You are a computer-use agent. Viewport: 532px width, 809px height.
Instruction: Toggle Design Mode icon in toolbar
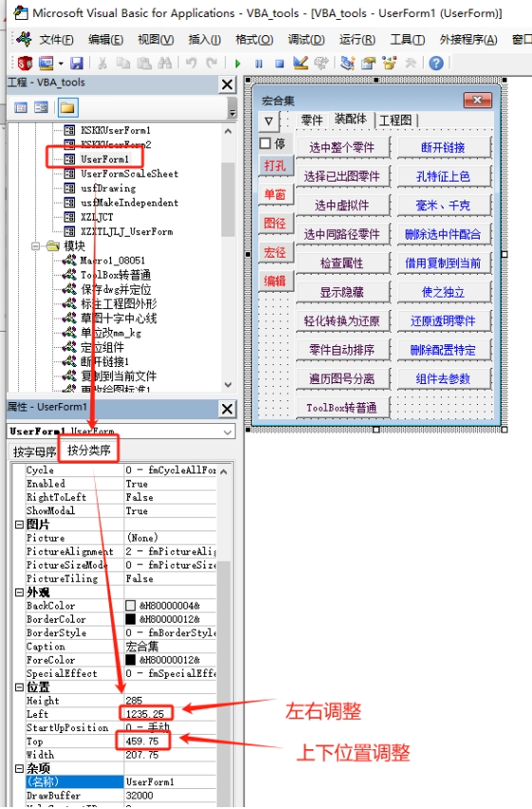300,63
